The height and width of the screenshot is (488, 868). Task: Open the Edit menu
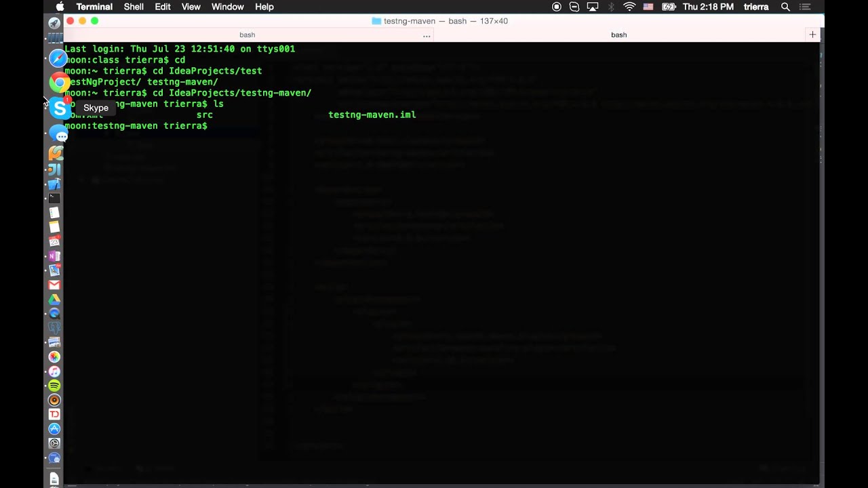(163, 7)
